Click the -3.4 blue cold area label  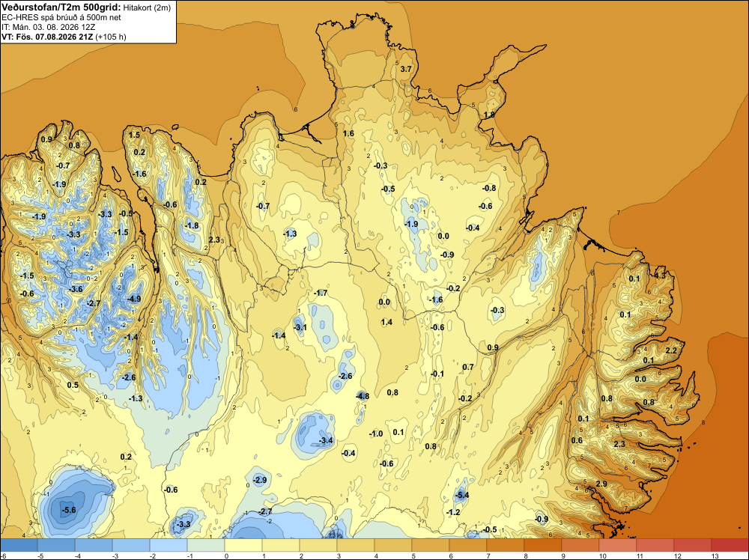(x=326, y=440)
